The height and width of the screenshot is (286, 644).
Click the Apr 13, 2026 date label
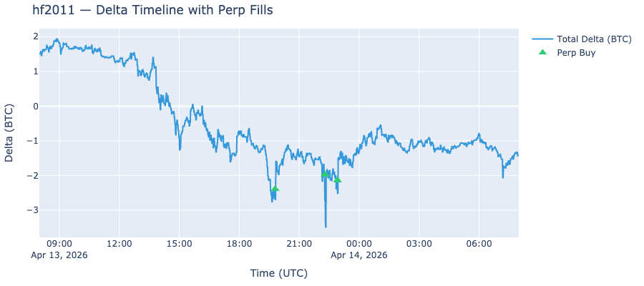click(x=59, y=255)
